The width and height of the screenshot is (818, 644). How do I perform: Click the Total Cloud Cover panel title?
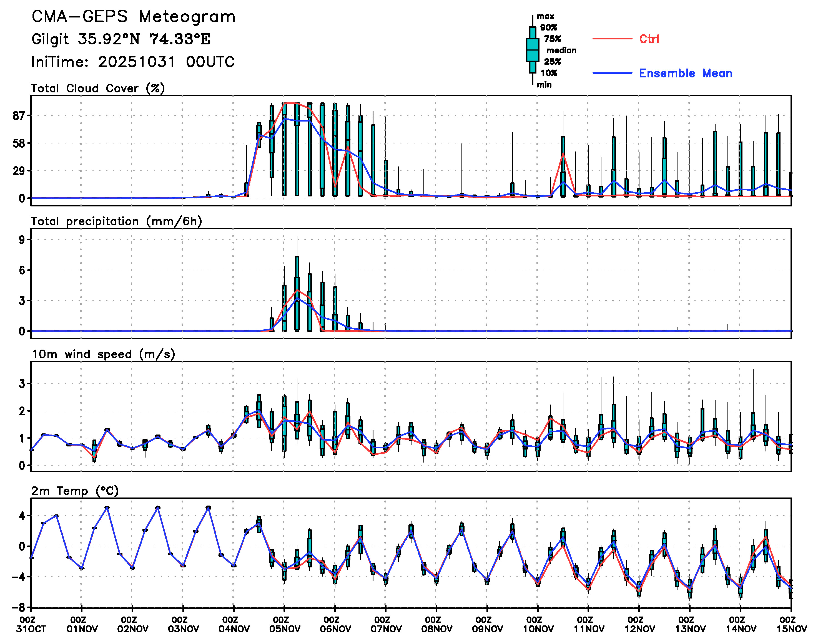tap(98, 88)
